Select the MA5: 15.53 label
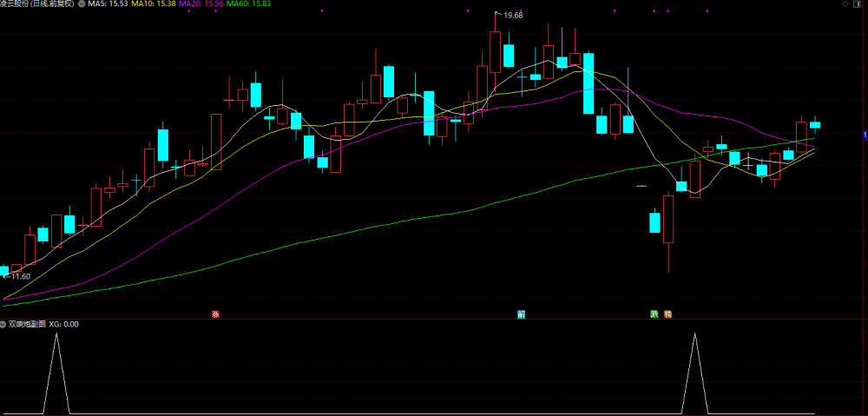The width and height of the screenshot is (868, 416). [108, 3]
